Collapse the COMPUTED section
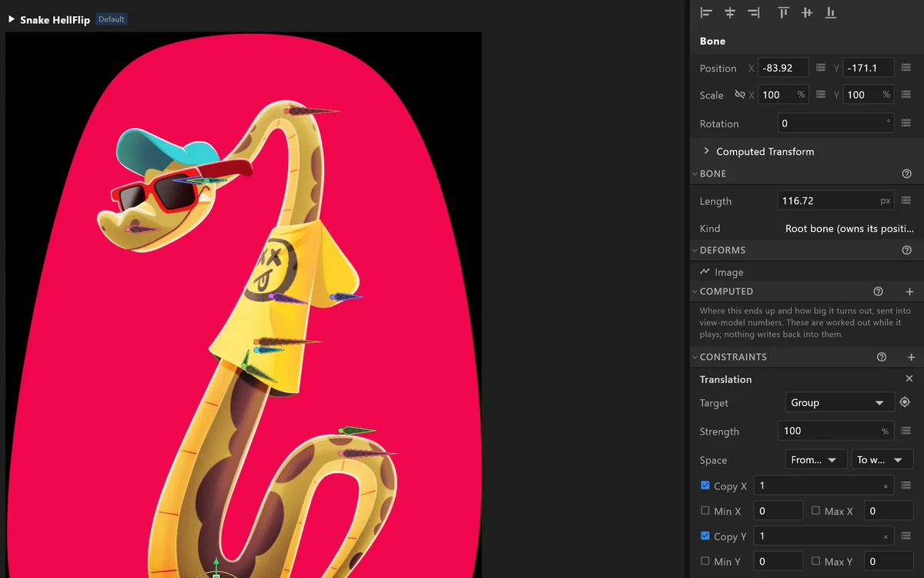The width and height of the screenshot is (924, 578). pos(695,291)
